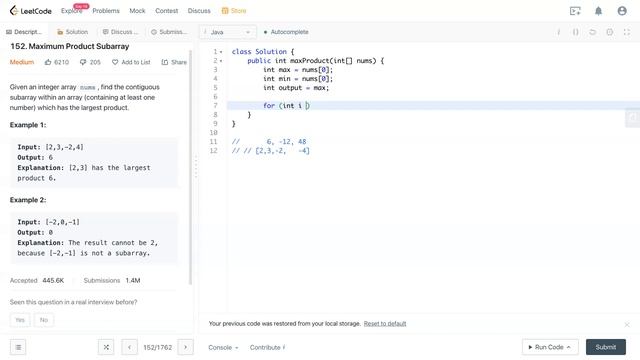Go to the previous problem arrow

point(129,347)
